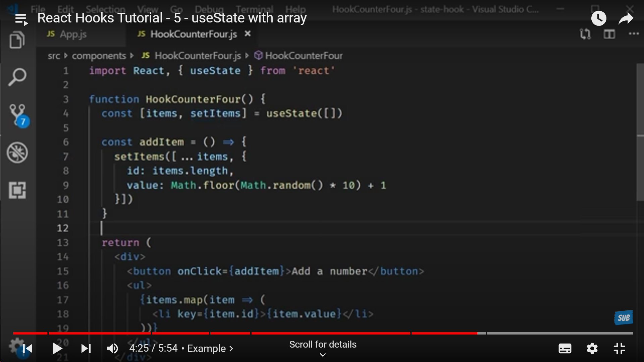Expand Scroll for details arrow
This screenshot has height=362, width=644.
(323, 355)
